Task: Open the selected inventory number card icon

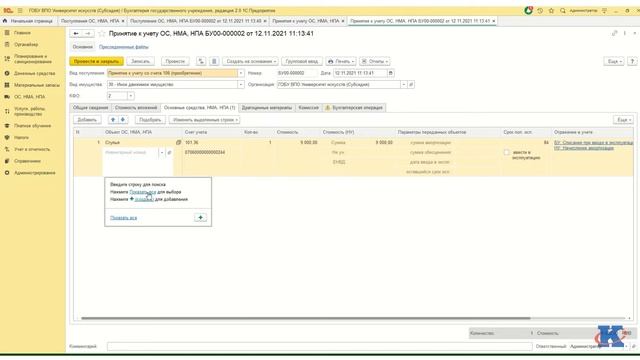Action: point(169,153)
